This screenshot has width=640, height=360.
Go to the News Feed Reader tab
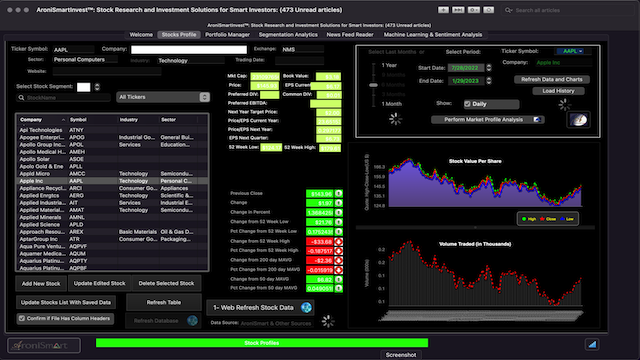(x=350, y=35)
